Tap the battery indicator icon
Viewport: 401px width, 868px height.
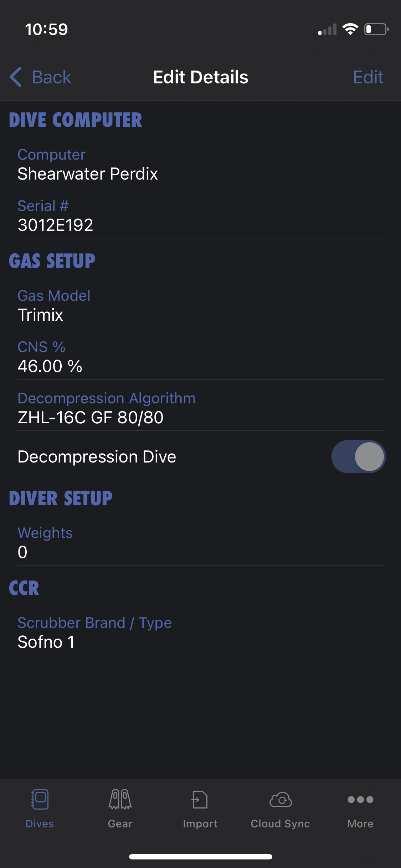coord(376,29)
